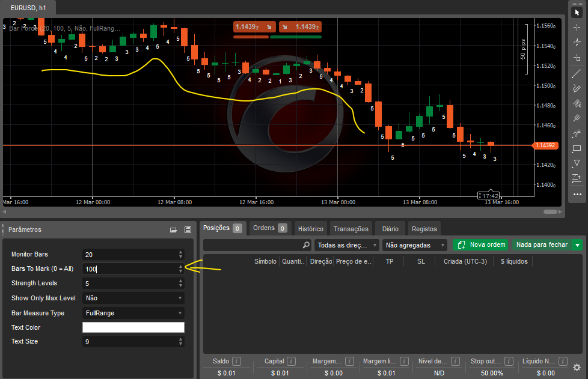Select the arrow cursor tool
Image resolution: width=588 pixels, height=379 pixels.
point(577,13)
